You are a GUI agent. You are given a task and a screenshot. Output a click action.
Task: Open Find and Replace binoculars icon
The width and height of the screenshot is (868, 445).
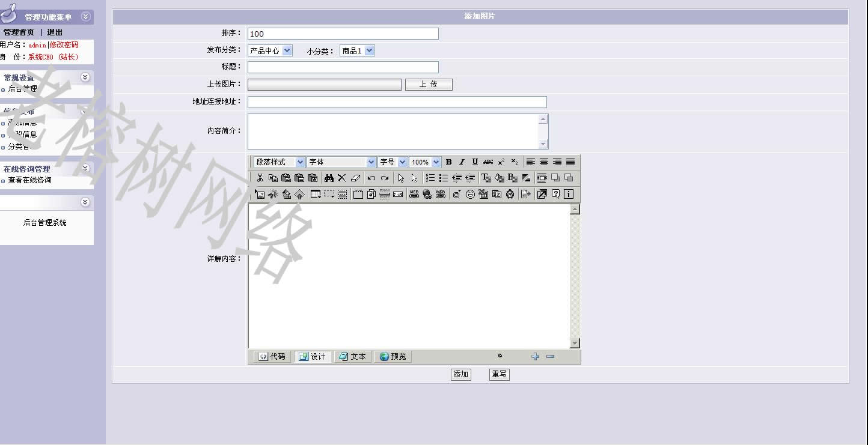coord(329,178)
